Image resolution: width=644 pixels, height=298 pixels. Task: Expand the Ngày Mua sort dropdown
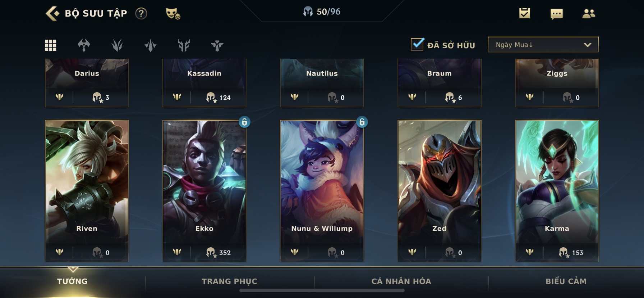click(x=543, y=45)
